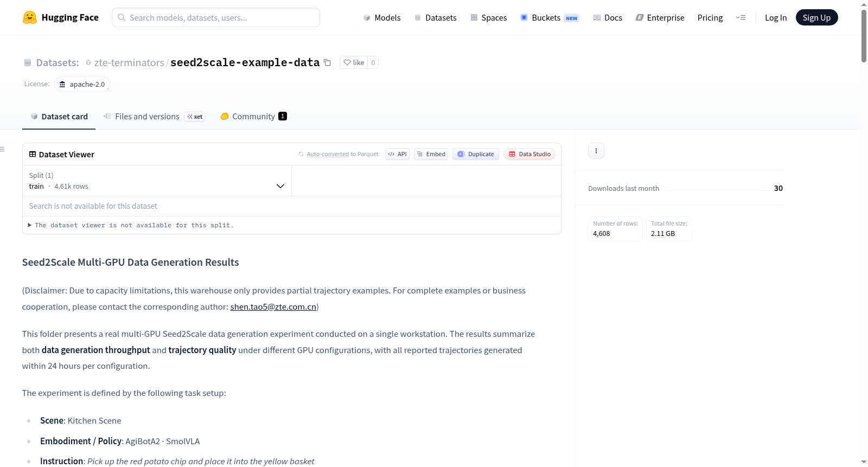Expand the additional navigation menu
868x467 pixels.
pos(741,17)
